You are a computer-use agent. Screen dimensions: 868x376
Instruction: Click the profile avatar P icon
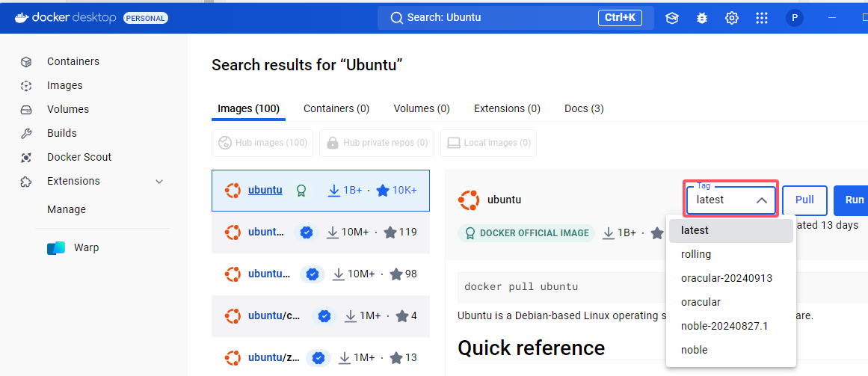[x=795, y=18]
